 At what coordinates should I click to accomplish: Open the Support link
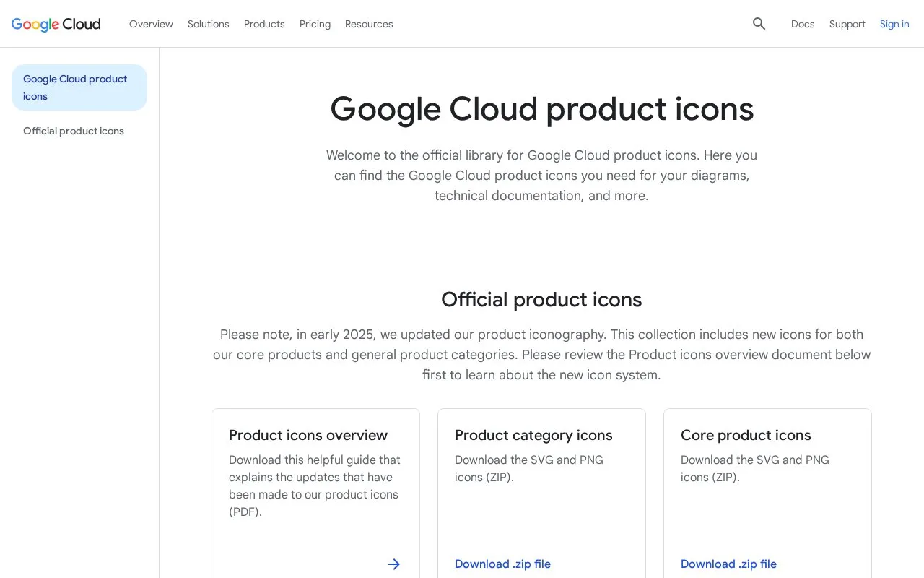tap(847, 24)
